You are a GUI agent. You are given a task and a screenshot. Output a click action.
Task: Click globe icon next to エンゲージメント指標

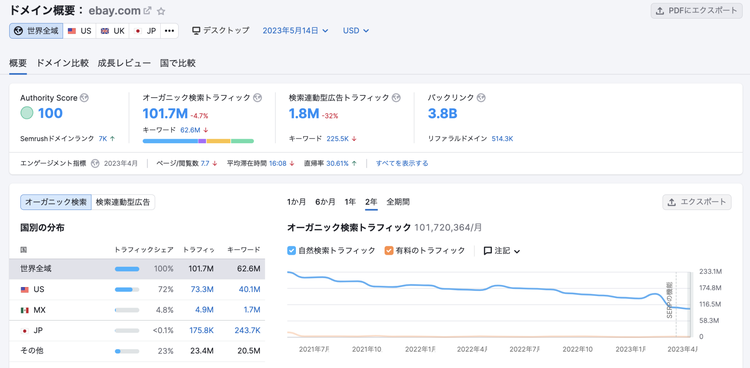(95, 163)
